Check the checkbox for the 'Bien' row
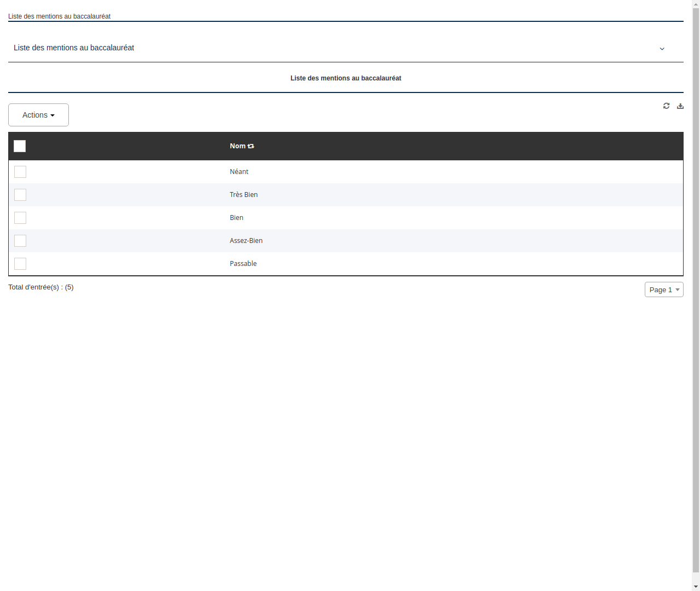The width and height of the screenshot is (700, 591). click(20, 218)
